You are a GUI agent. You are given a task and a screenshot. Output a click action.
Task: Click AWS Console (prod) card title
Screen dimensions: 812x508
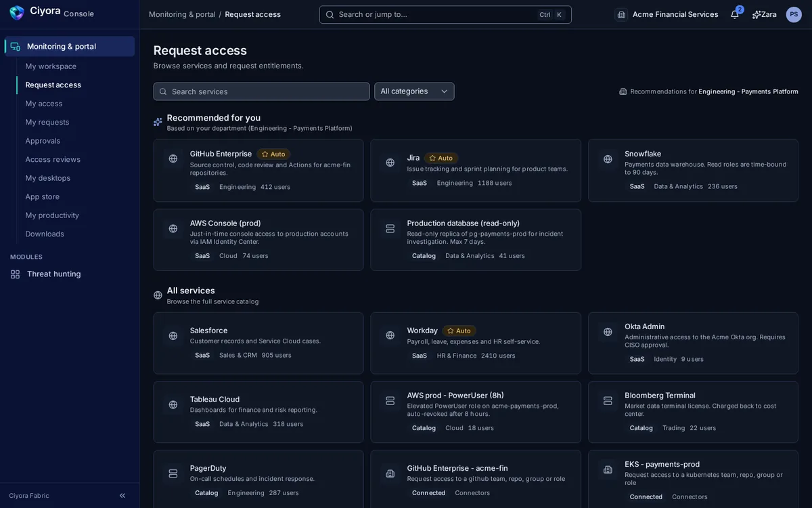coord(225,224)
